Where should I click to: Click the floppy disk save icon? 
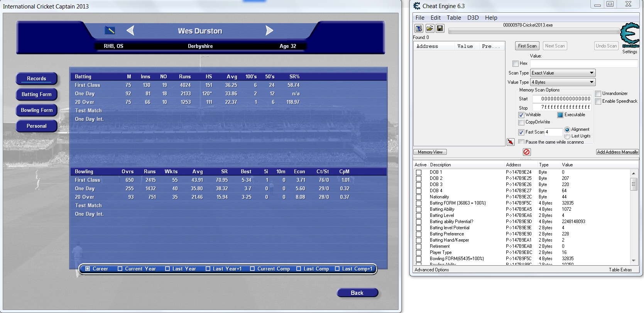pos(440,29)
